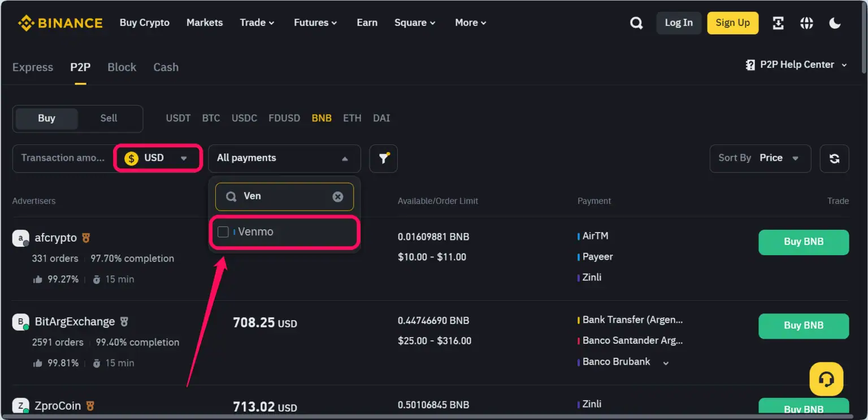Viewport: 868px width, 420px height.
Task: Refresh offer listings with refresh icon
Action: point(835,159)
